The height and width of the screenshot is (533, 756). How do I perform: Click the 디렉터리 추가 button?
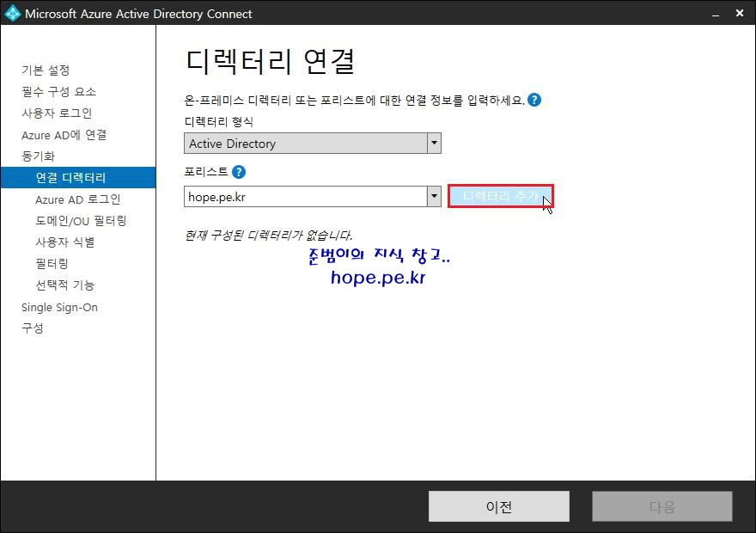(501, 196)
